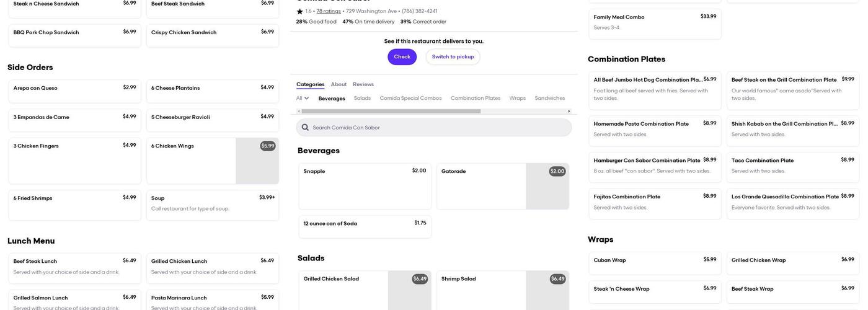Open the 78 ratings link
This screenshot has height=310, width=868.
point(329,11)
